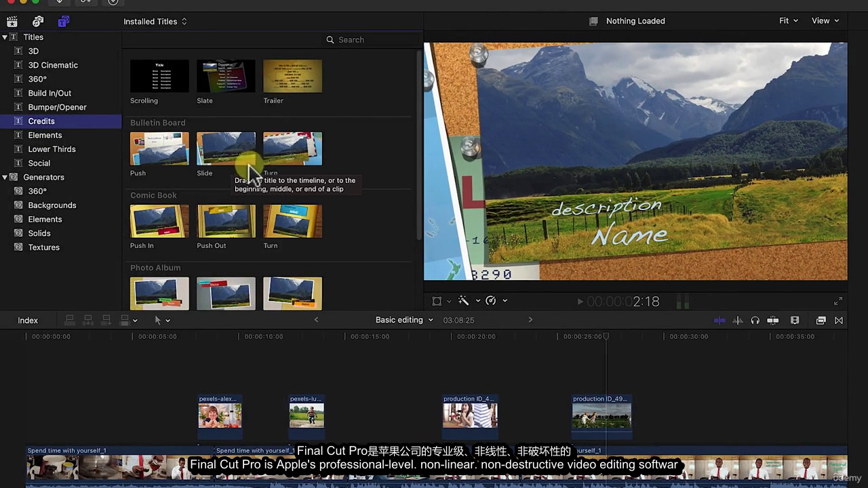868x488 pixels.
Task: Open clip appearance filmstrip icon
Action: click(795, 321)
